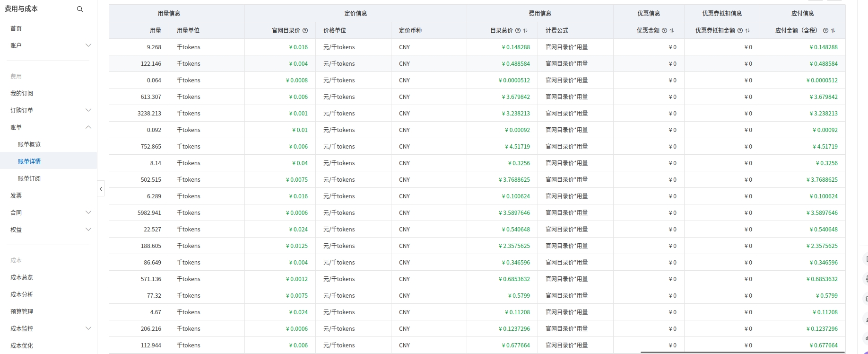This screenshot has height=354, width=868.
Task: Collapse the 账单 submenu chevron
Action: [88, 127]
